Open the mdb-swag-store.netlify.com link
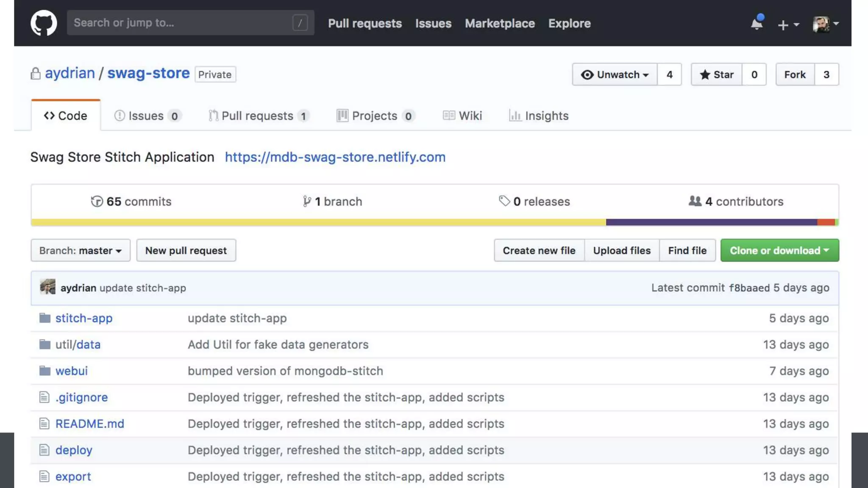The width and height of the screenshot is (868, 488). (x=335, y=157)
